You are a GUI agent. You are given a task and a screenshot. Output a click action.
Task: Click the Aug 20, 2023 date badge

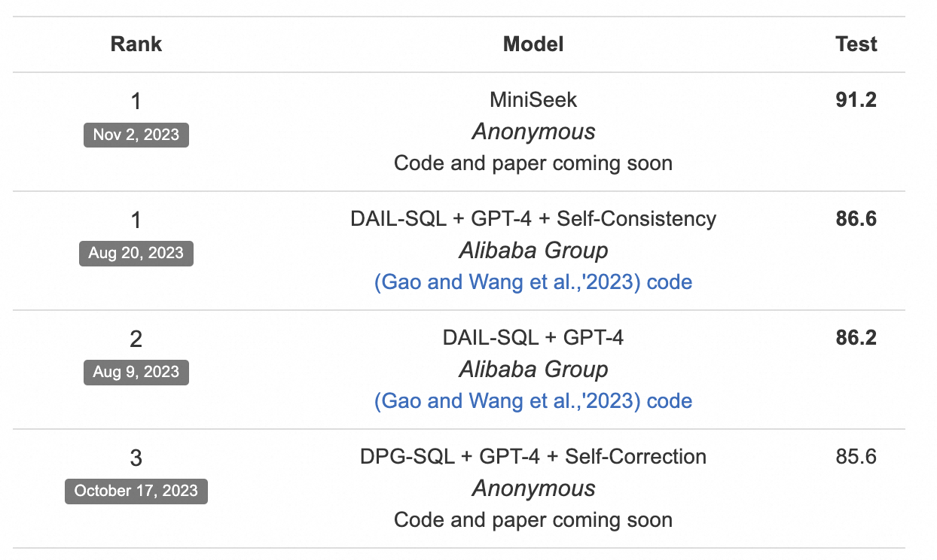[x=136, y=254]
